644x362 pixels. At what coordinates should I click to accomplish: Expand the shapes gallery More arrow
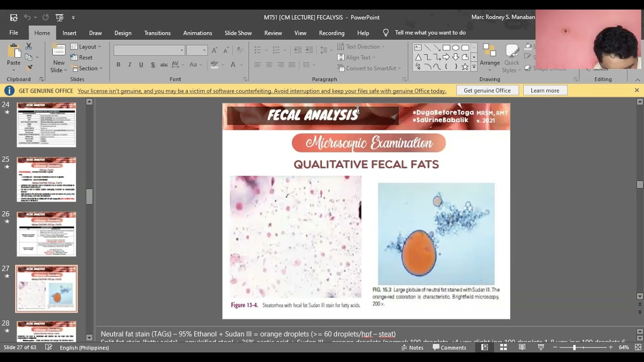[x=474, y=67]
